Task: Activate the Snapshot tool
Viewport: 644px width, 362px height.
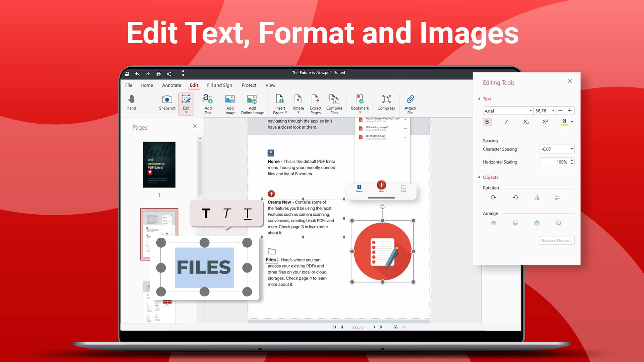Action: pyautogui.click(x=167, y=103)
